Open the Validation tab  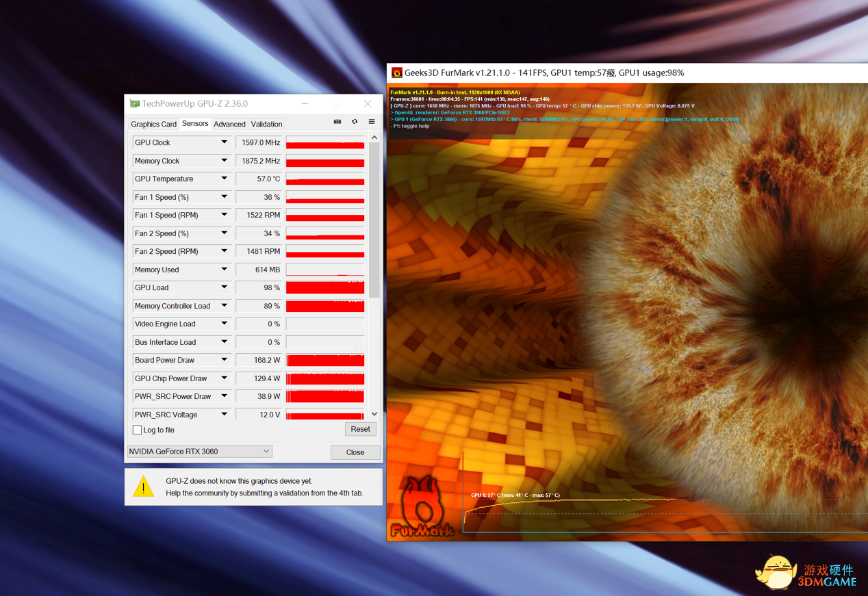266,125
